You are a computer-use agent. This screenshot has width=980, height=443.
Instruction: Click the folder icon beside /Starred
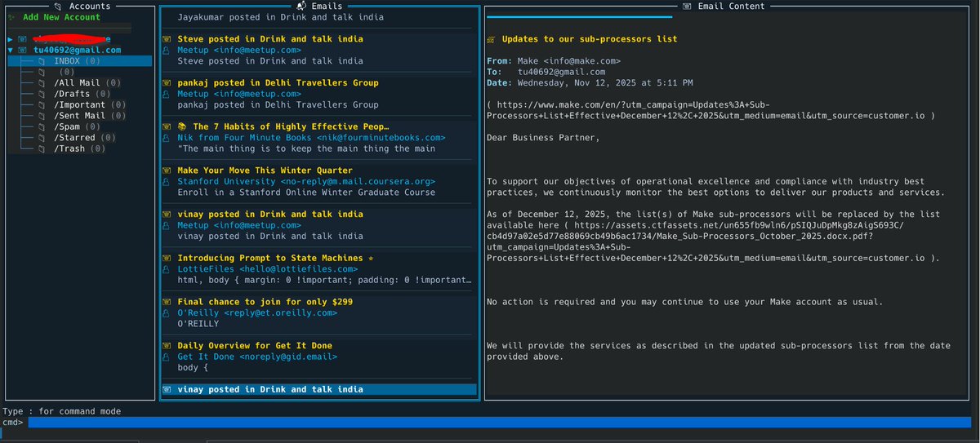tap(41, 138)
